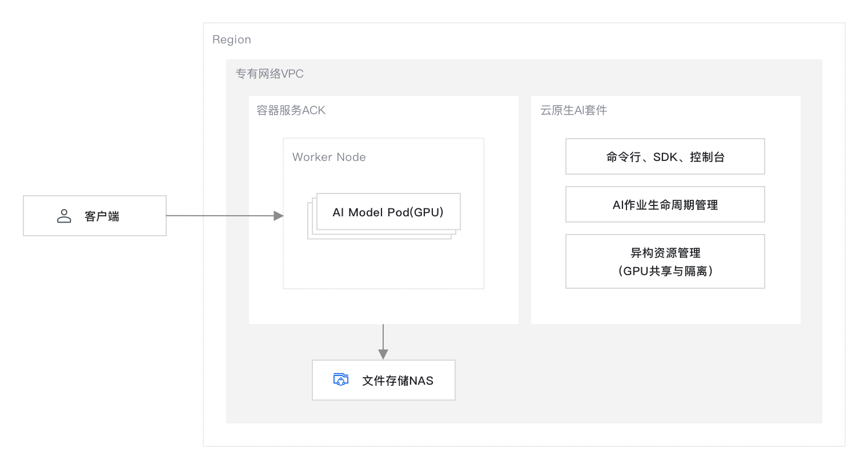
Task: Select the AI Model Pod(GPU) box
Action: pyautogui.click(x=388, y=212)
